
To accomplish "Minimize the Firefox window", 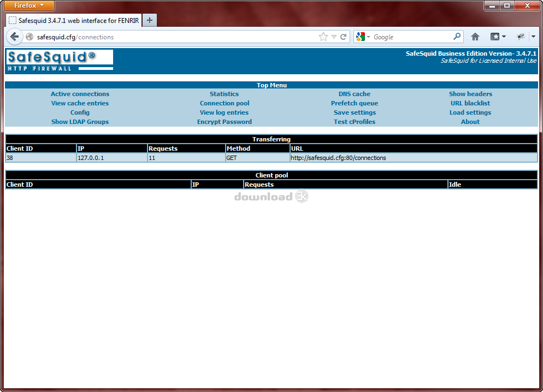I will (492, 5).
